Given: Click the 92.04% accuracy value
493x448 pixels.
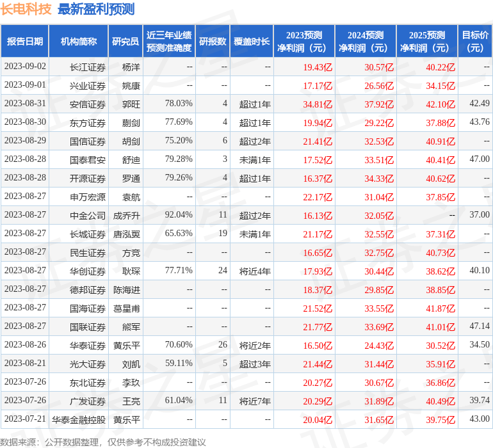Looking at the screenshot, I should coord(179,215).
